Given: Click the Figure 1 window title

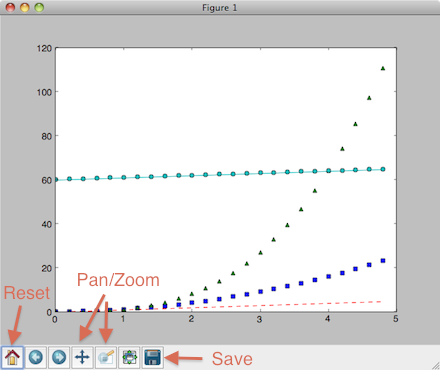Looking at the screenshot, I should [220, 8].
